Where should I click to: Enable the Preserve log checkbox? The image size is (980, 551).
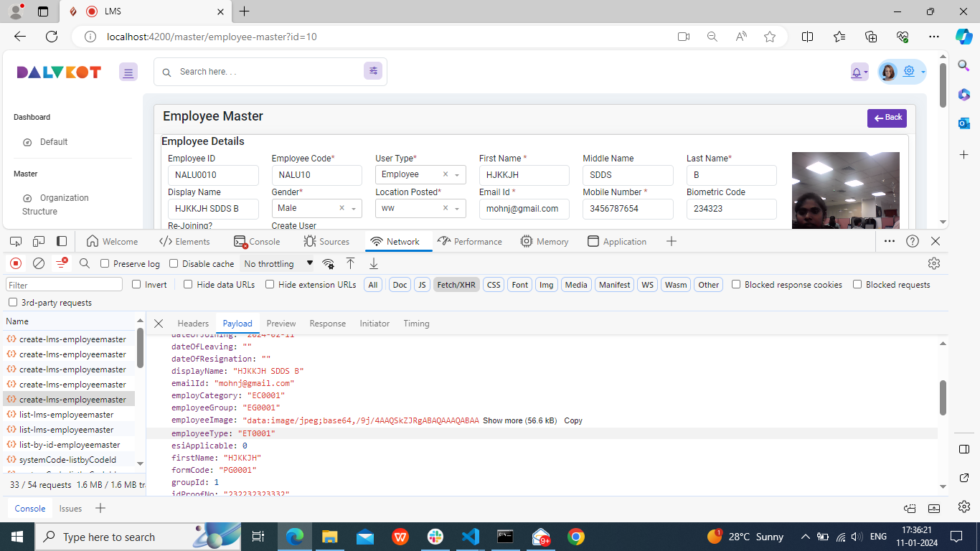click(105, 264)
